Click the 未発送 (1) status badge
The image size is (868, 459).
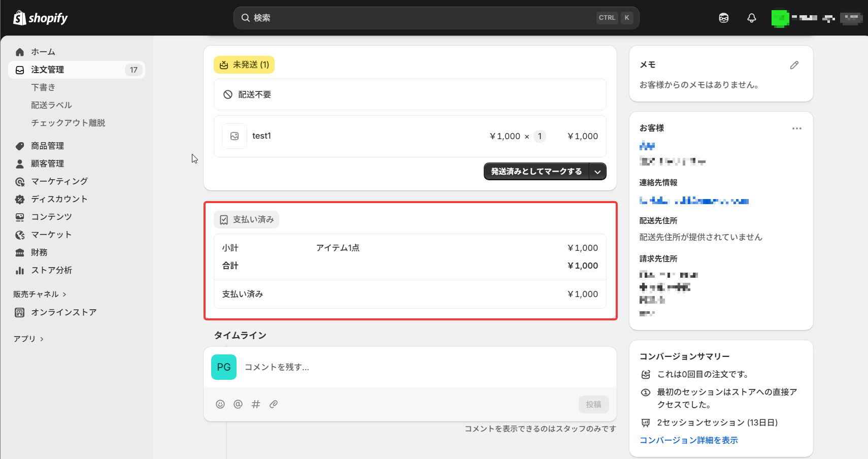pos(244,65)
